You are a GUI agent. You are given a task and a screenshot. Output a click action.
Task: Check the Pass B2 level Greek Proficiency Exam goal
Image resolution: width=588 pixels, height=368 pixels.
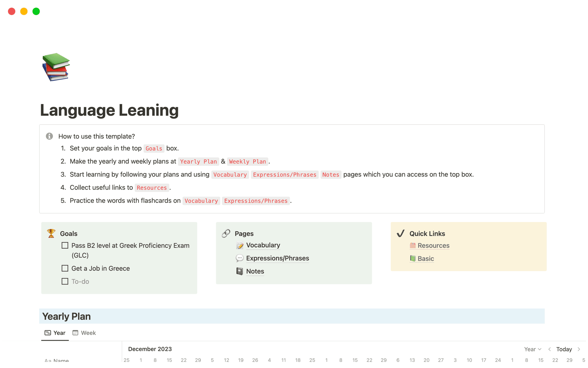[x=65, y=245]
